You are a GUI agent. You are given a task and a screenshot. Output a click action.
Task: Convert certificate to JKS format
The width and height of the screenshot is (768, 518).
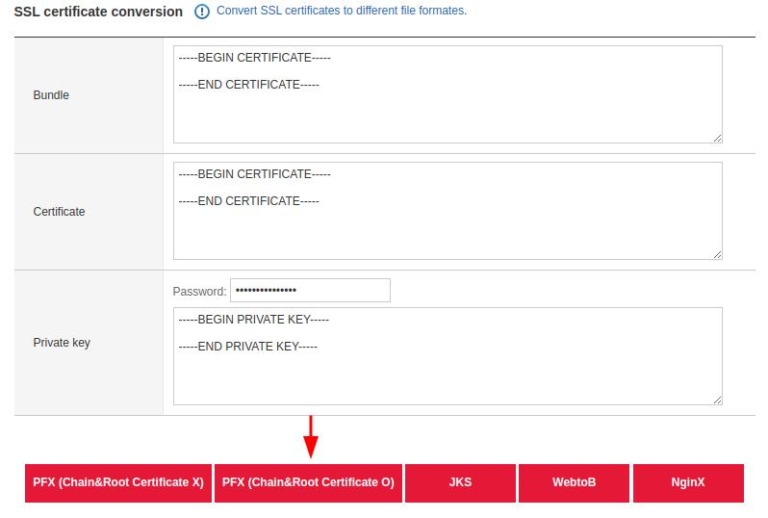point(460,482)
